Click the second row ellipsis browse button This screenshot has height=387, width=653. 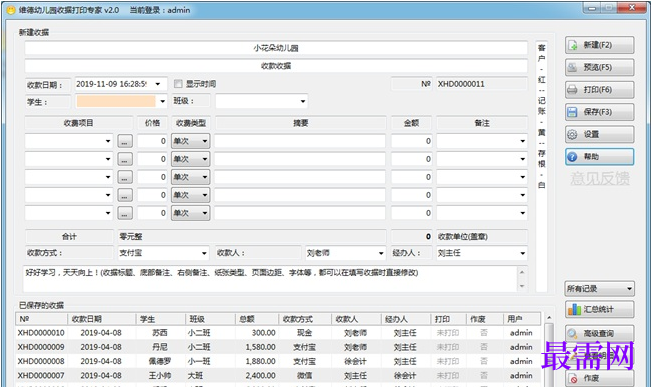pos(125,159)
